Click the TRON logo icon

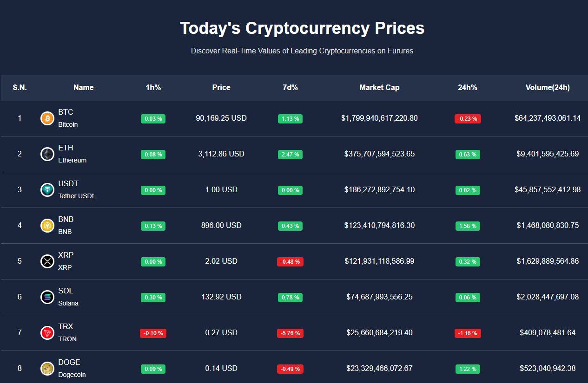tap(47, 333)
